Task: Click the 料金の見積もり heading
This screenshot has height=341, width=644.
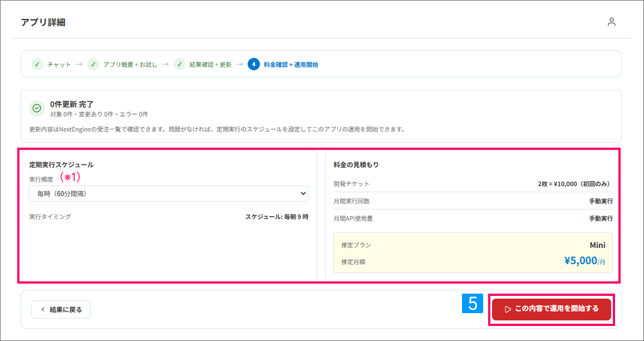Action: [x=356, y=164]
